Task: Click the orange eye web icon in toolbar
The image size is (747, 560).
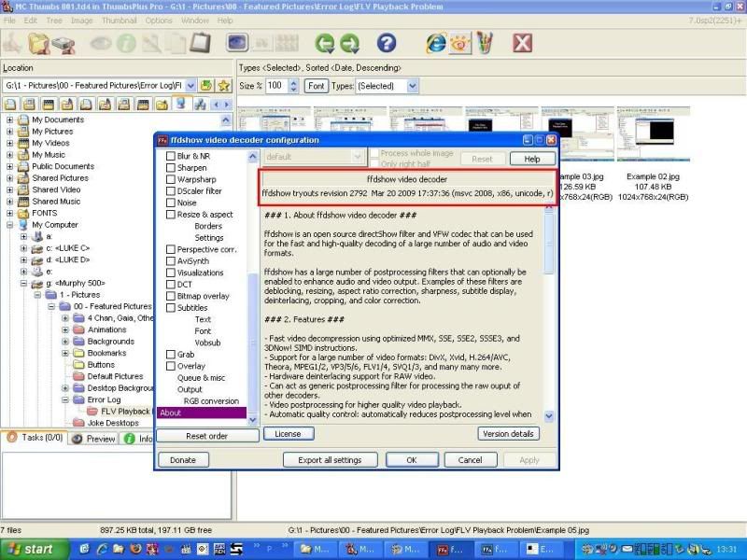Action: (460, 43)
